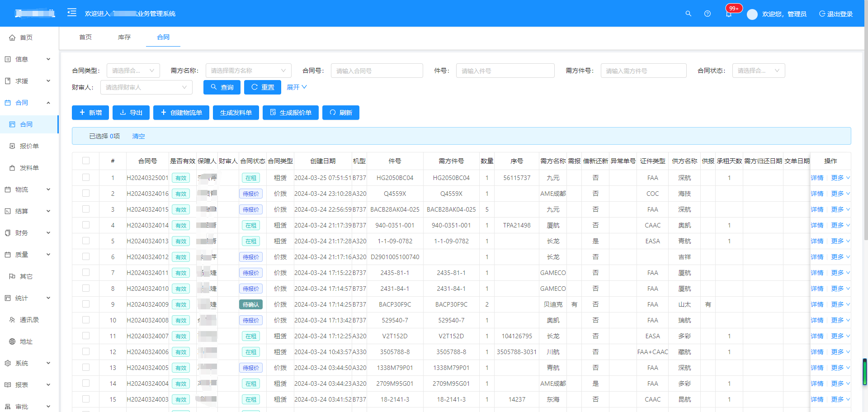
Task: Open 更多 menu for row H20240324009
Action: (x=840, y=304)
